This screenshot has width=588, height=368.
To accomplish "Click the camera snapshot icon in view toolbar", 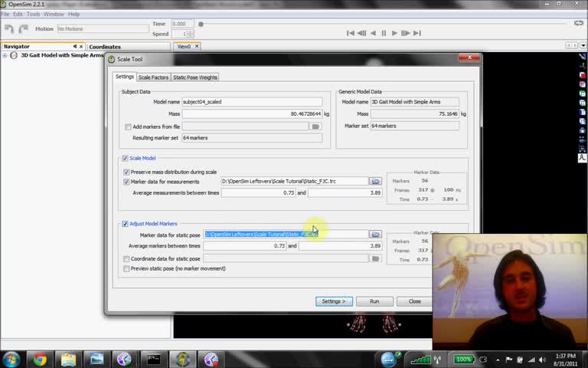I will tap(582, 130).
